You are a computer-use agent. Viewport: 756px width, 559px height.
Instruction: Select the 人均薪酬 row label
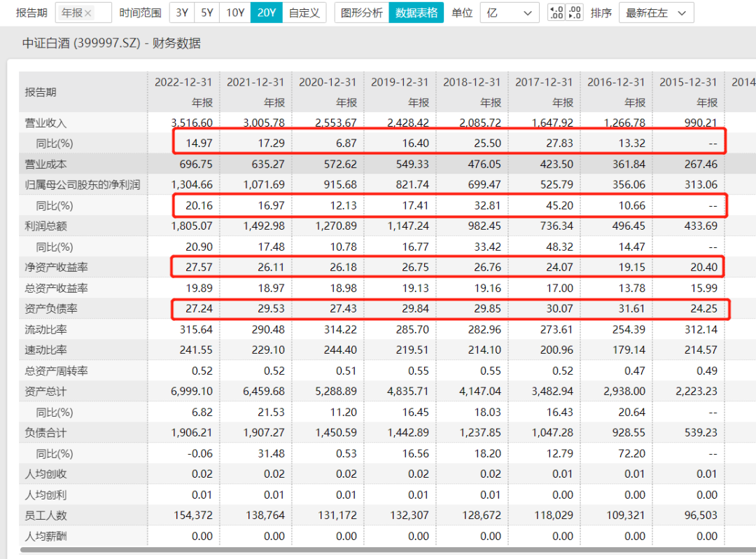tap(45, 537)
